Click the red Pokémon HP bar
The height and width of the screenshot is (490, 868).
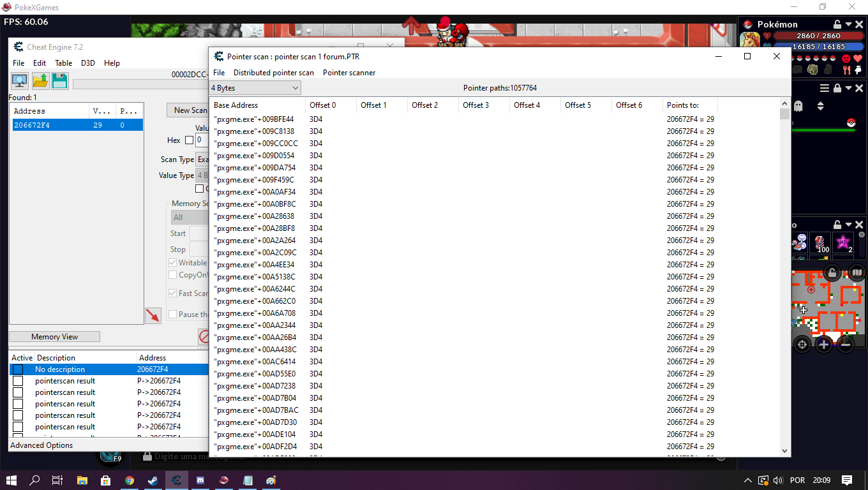point(809,36)
